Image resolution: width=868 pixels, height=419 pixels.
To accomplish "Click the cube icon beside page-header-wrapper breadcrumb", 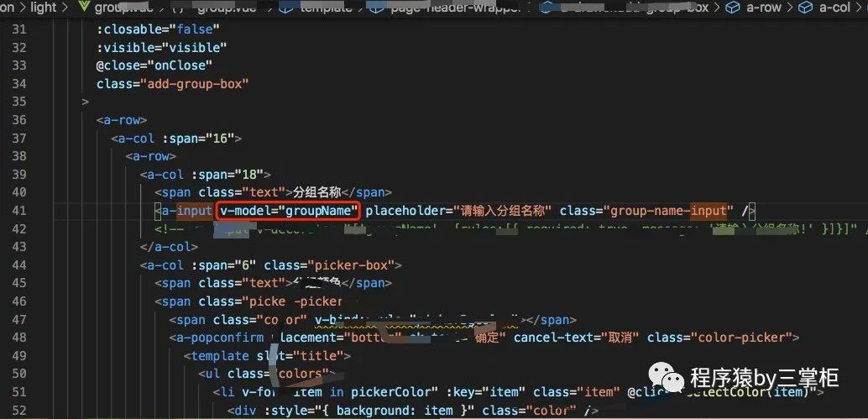I will click(377, 8).
